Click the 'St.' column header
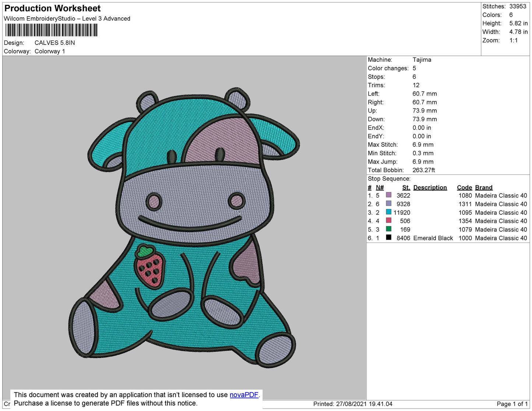Image resolution: width=532 pixels, height=411 pixels. (406, 188)
